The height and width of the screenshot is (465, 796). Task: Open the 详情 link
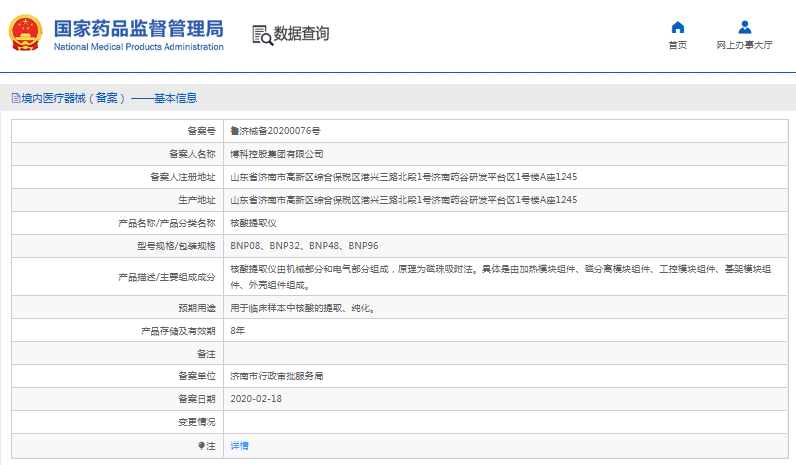[239, 445]
